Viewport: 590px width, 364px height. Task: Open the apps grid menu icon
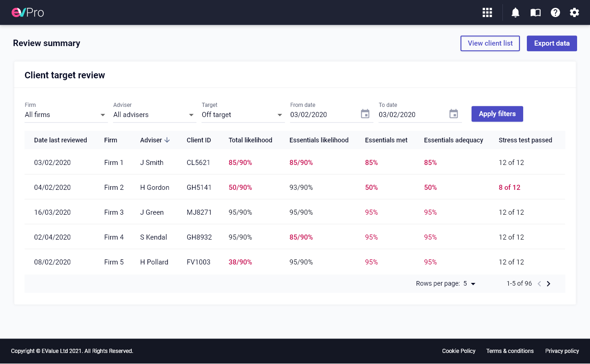487,12
